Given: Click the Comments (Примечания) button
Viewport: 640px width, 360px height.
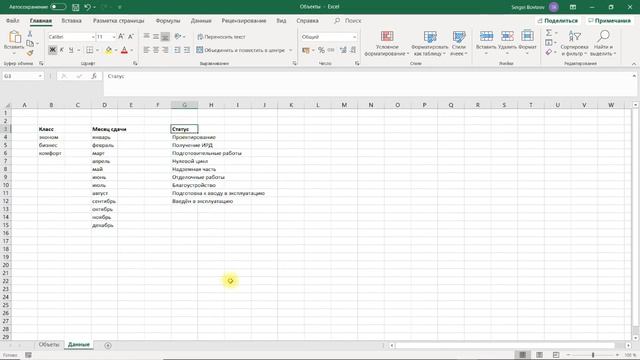Looking at the screenshot, I should click(609, 20).
